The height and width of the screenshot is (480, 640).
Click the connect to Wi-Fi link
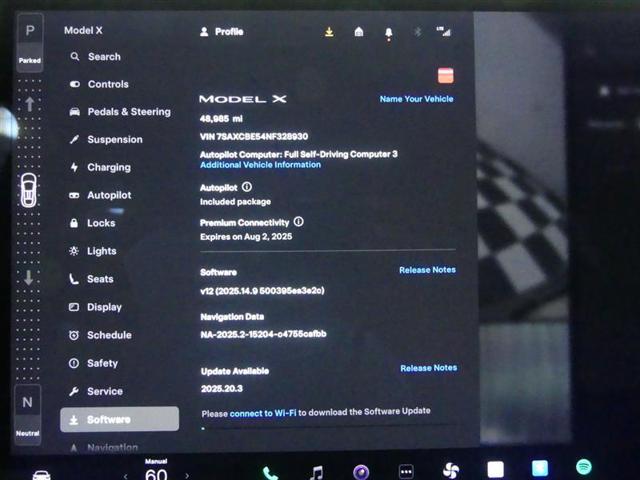click(x=263, y=413)
